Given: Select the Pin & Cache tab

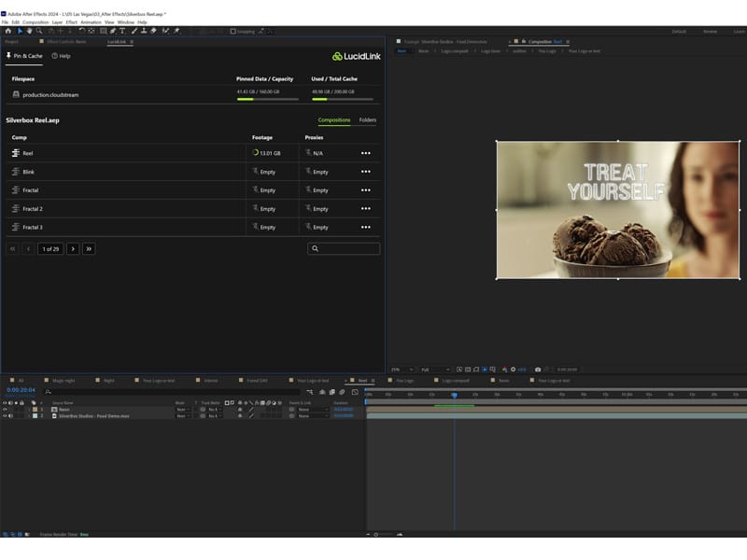Looking at the screenshot, I should (x=24, y=56).
